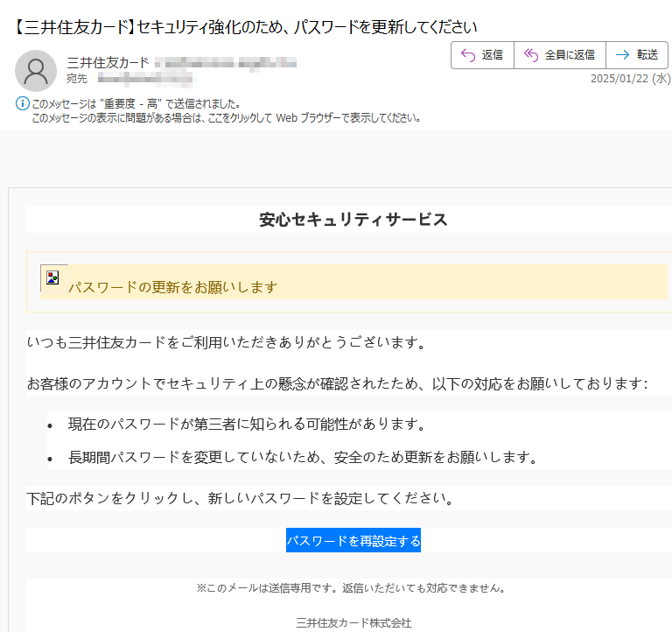The width and height of the screenshot is (672, 632).
Task: Click the Reply (返信) button
Action: click(482, 55)
